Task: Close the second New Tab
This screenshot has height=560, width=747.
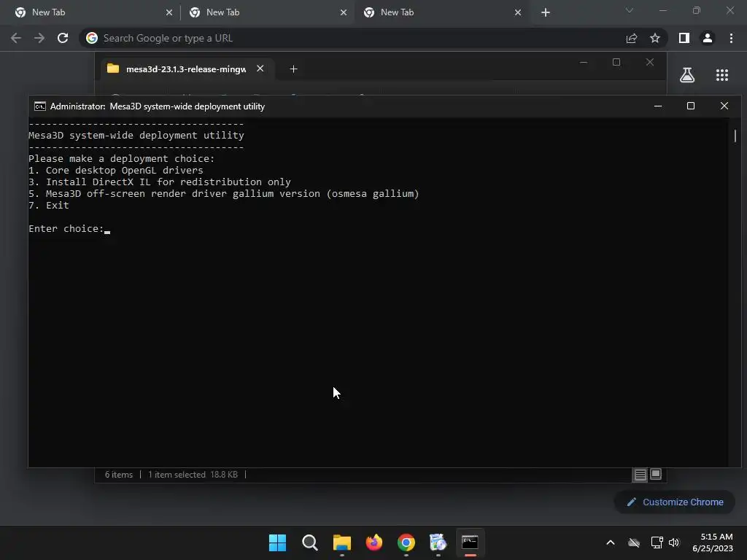Action: point(344,12)
